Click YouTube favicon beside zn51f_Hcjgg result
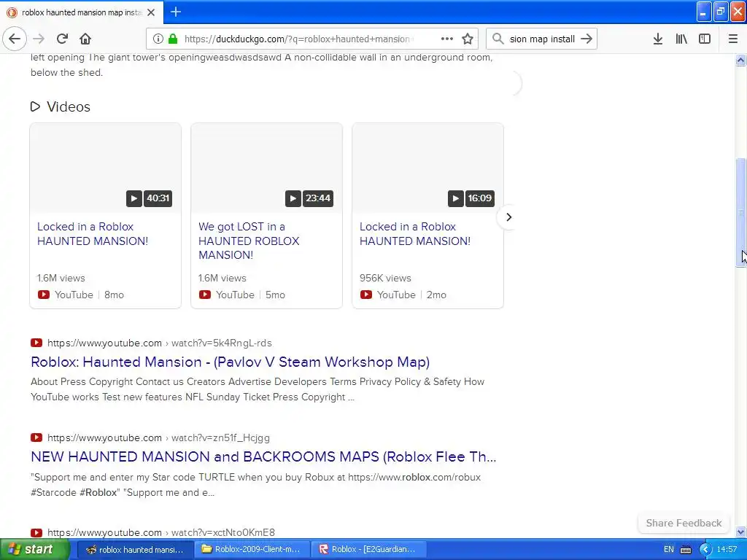Image resolution: width=747 pixels, height=560 pixels. [36, 437]
